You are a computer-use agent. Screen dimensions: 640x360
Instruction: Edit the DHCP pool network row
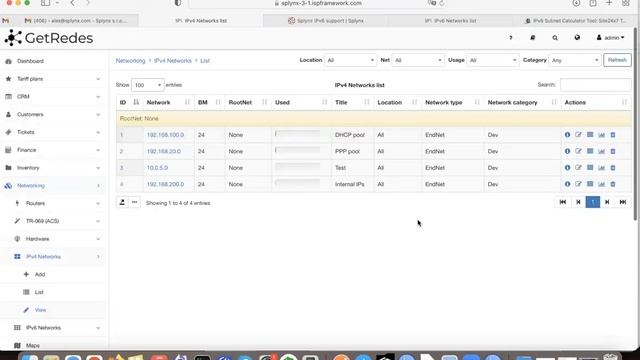click(x=578, y=135)
